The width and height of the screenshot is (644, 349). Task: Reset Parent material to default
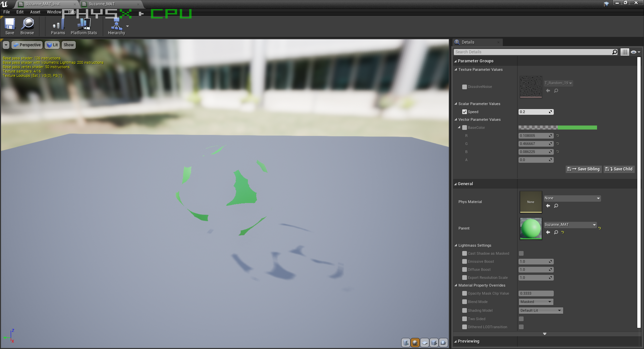click(599, 228)
